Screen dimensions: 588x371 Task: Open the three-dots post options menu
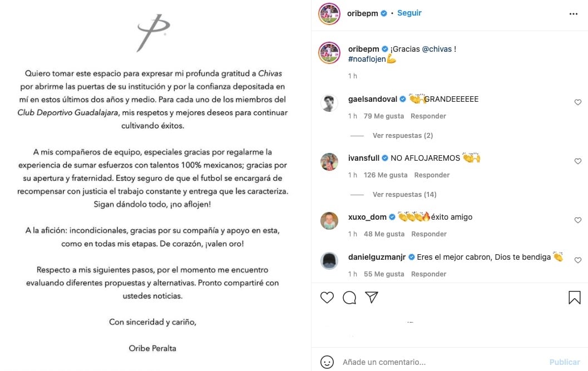(574, 14)
